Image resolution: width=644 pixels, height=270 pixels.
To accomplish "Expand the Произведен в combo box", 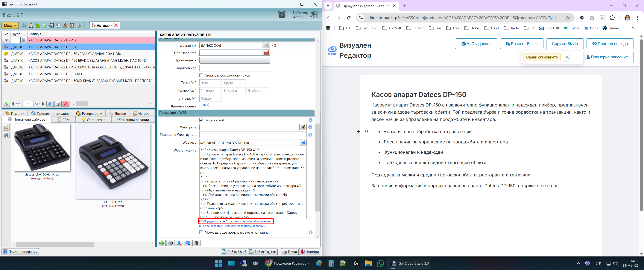I will coord(235,60).
